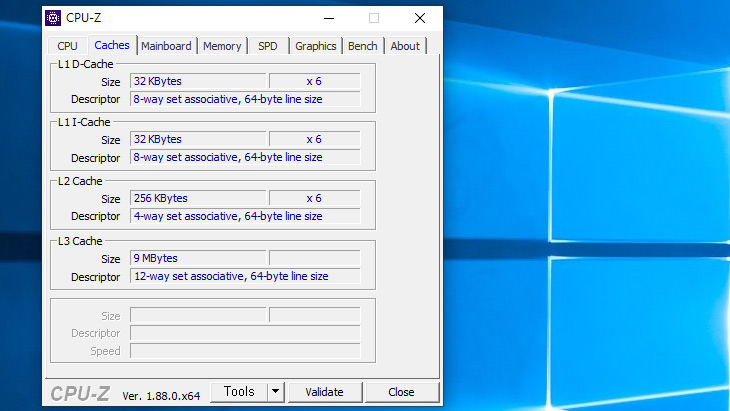Go to the Bench tab
This screenshot has height=411, width=730.
point(363,46)
